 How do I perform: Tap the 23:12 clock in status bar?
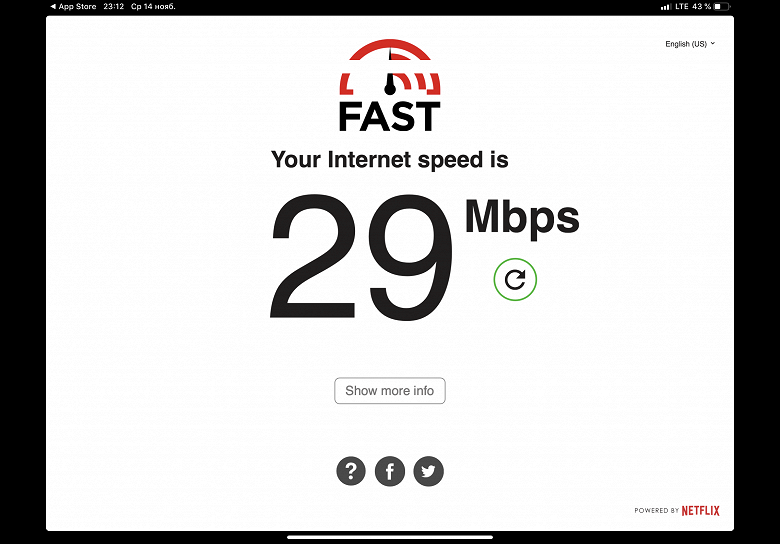(x=113, y=6)
